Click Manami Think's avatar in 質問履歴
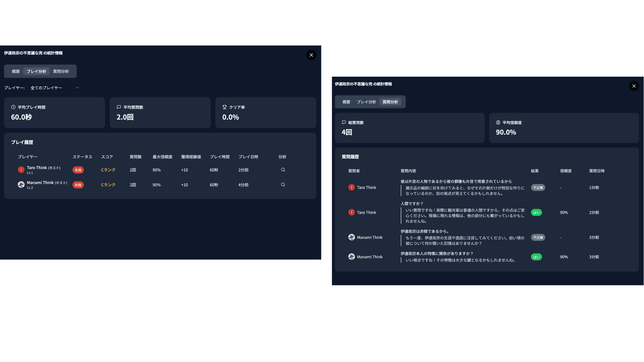 pyautogui.click(x=351, y=237)
